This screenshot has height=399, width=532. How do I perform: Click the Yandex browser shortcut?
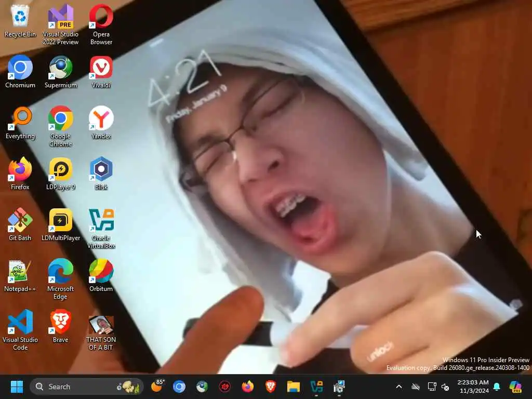click(101, 123)
